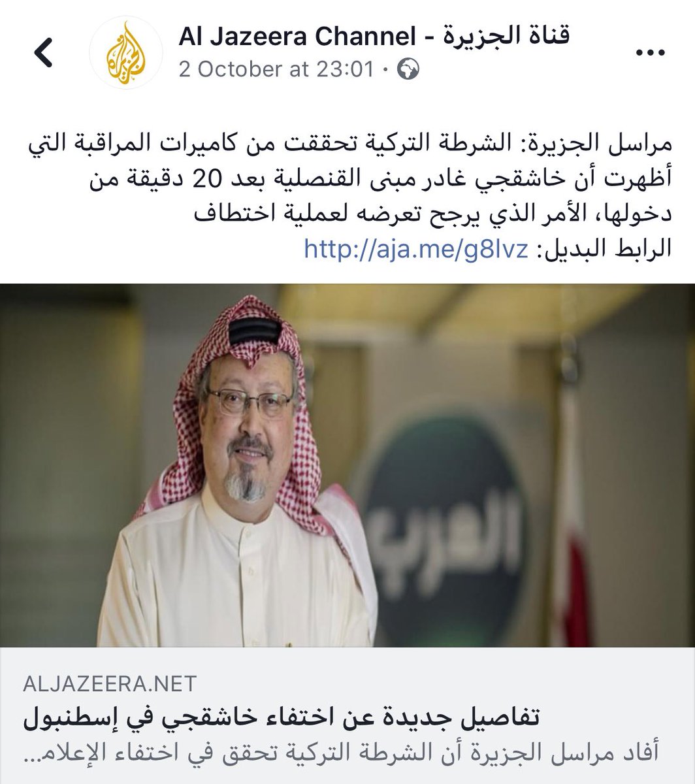Open the 2 October at 23:01 timestamp

click(276, 69)
